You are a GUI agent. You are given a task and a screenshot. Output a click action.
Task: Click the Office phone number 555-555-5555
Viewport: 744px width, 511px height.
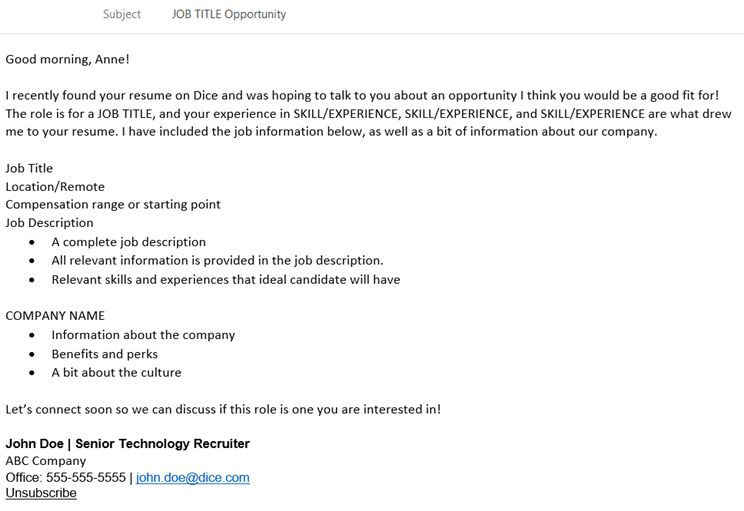pyautogui.click(x=86, y=478)
